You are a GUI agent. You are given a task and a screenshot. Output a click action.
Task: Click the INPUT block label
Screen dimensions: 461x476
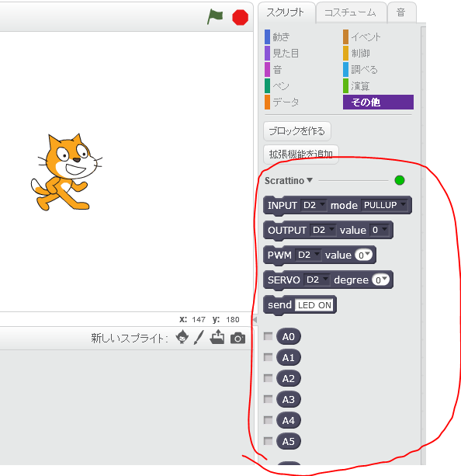[282, 206]
